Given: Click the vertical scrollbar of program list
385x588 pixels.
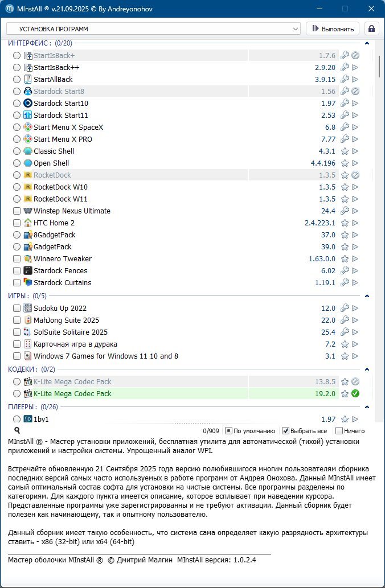Looking at the screenshot, I should (379, 228).
